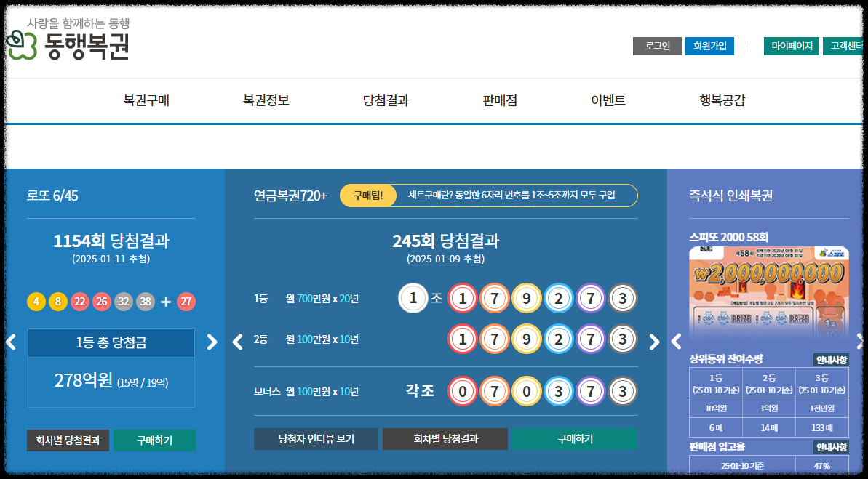Screen dimensions: 868x479
Task: Open 당첨자 인터뷰 보기
Action: 316,439
